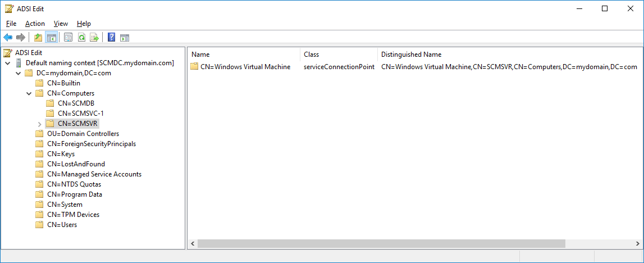Collapse the CN=Computers container
This screenshot has height=263, width=644.
pos(29,93)
